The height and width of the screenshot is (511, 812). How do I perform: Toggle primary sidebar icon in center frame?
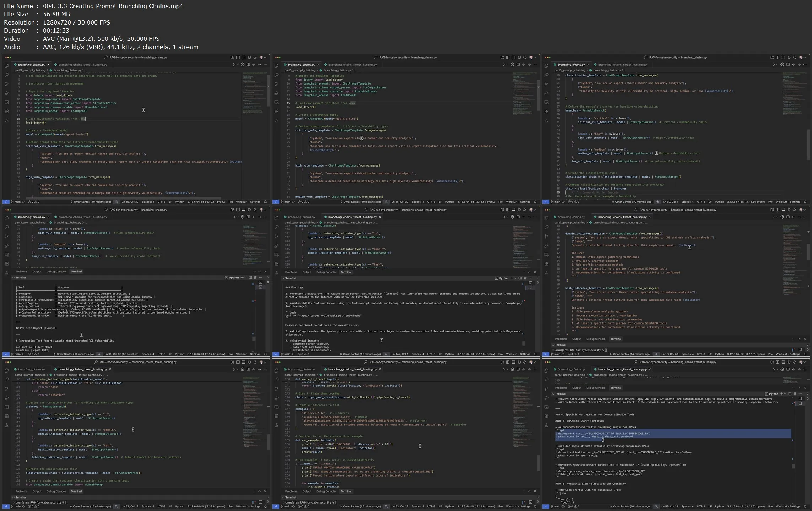click(x=508, y=210)
